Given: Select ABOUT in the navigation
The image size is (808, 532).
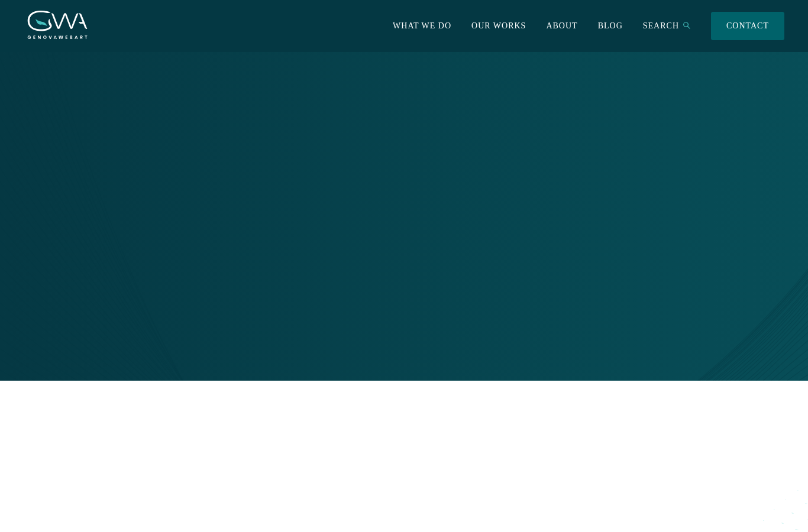Looking at the screenshot, I should point(561,25).
